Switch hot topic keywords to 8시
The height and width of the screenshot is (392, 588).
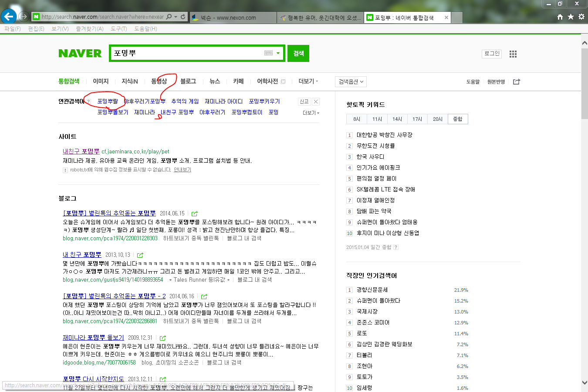click(357, 119)
